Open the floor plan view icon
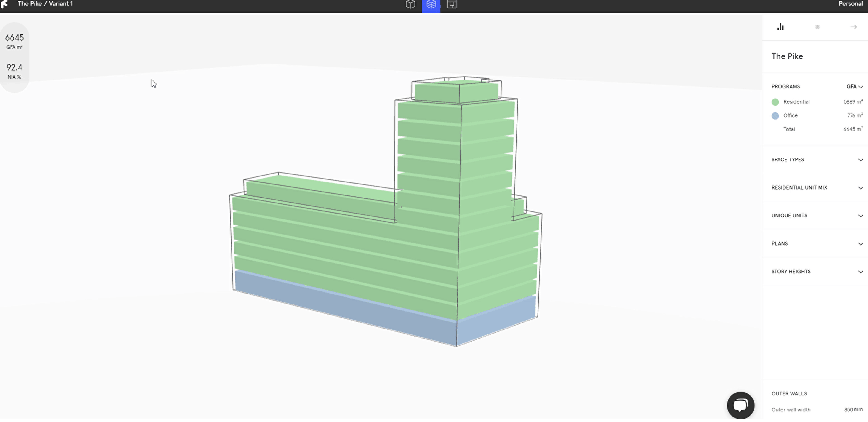 452,4
